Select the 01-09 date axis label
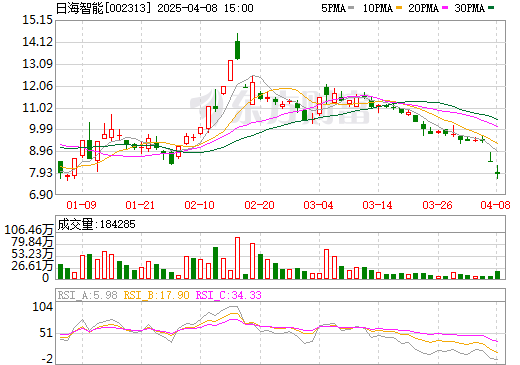This screenshot has height=365, width=520. click(x=81, y=205)
